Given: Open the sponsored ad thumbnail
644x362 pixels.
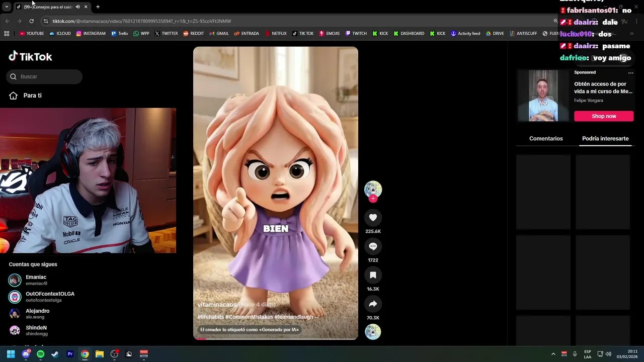Looking at the screenshot, I should [x=543, y=96].
